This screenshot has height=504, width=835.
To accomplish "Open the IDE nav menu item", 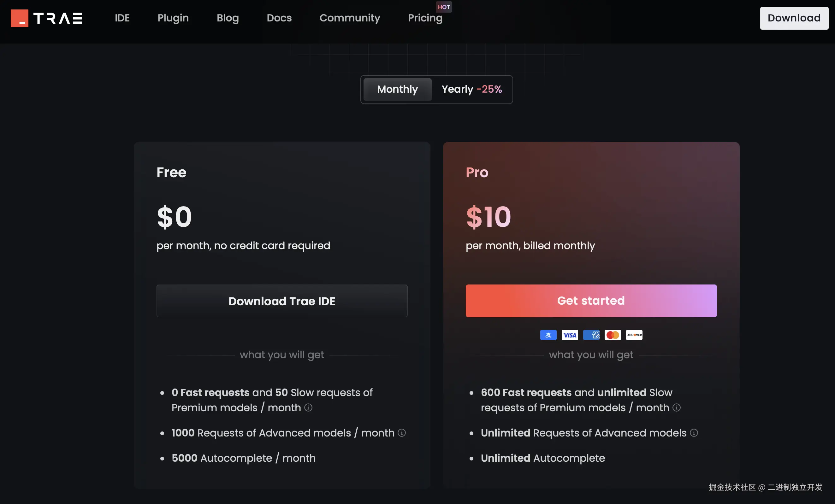I will point(122,18).
